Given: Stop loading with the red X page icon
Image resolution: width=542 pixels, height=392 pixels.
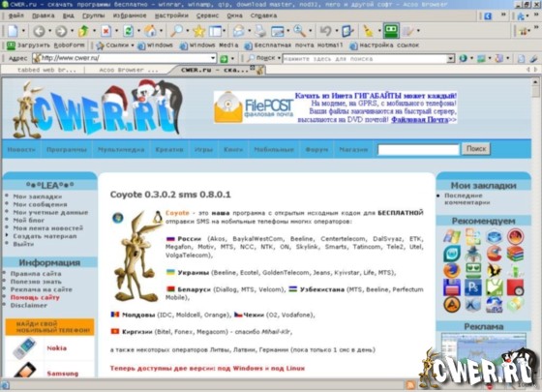Looking at the screenshot, I should point(105,31).
